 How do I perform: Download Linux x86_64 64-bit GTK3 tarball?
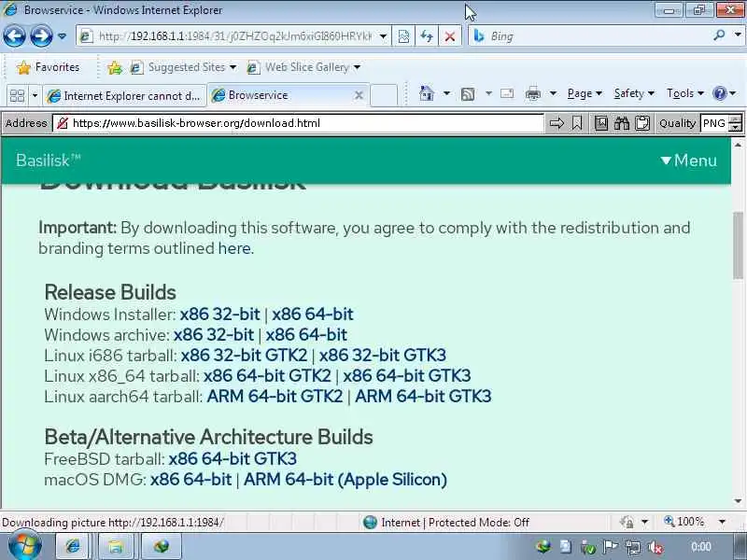pyautogui.click(x=407, y=376)
